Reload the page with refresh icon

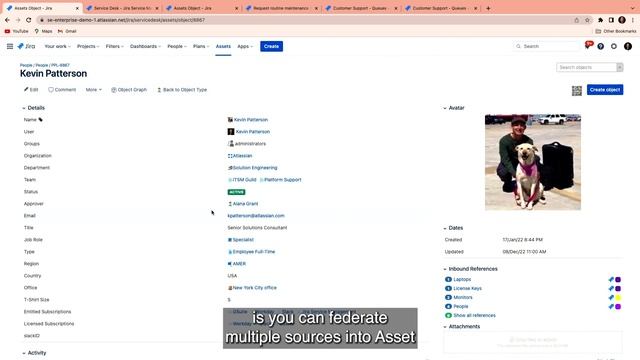coord(28,20)
